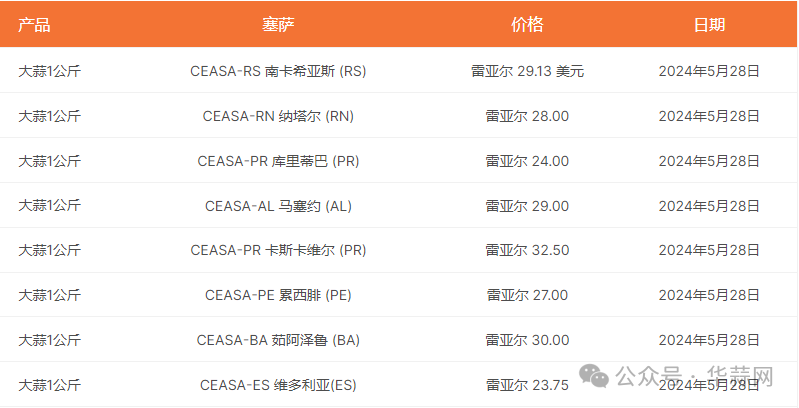Select CEASA-PR 卡斯卡维尔 (PR) cell
The image size is (799, 408).
(278, 250)
